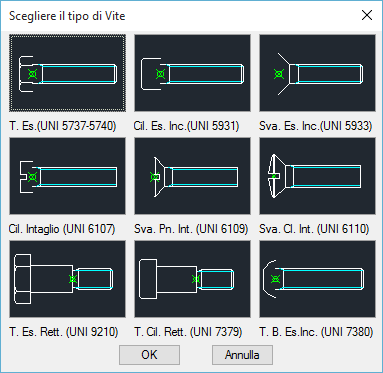Choose the T. Cil. Rett. (UNI 7379) screw image
The height and width of the screenshot is (373, 383).
point(192,279)
